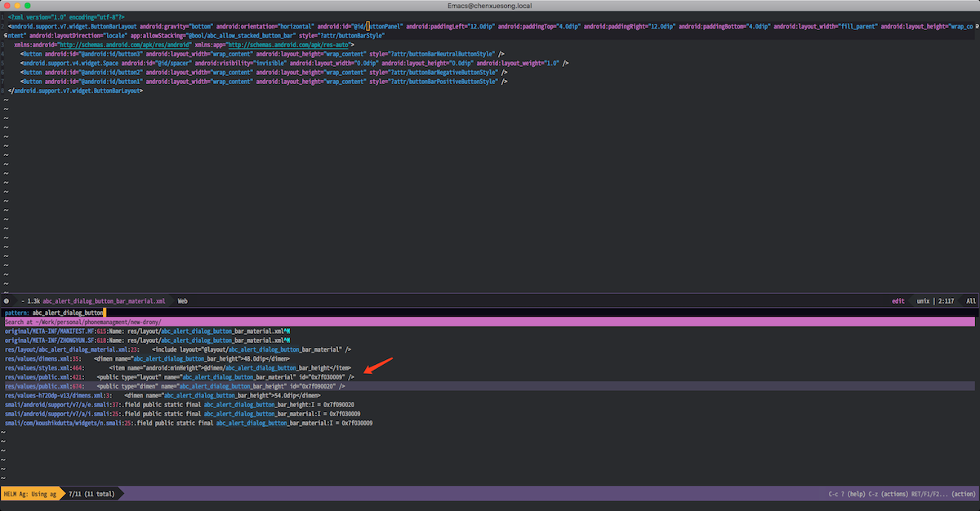Open the schemas.android.com/apk/res-auto URL

(288, 45)
